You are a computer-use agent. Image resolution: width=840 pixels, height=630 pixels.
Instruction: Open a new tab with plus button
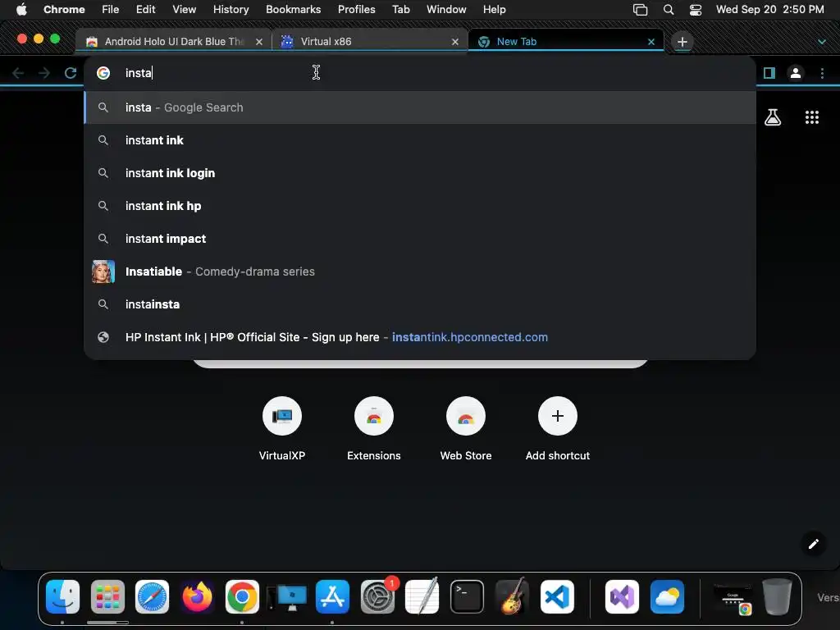point(682,41)
